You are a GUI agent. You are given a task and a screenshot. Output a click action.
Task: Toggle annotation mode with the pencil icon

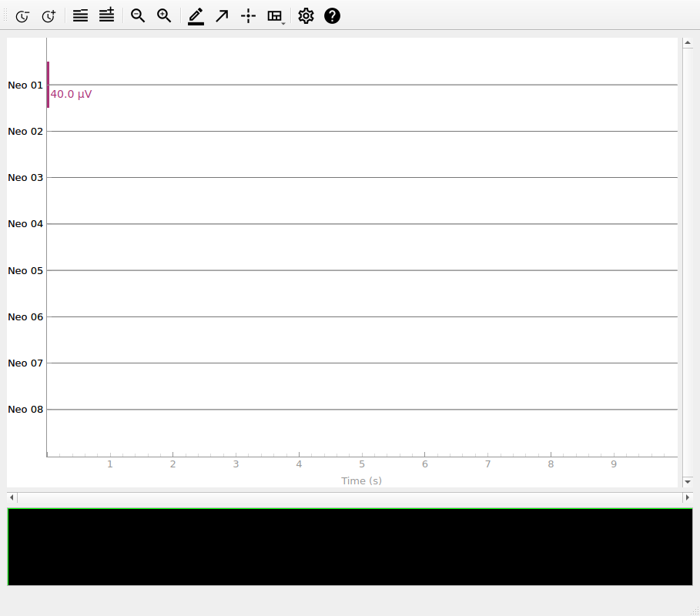point(196,16)
